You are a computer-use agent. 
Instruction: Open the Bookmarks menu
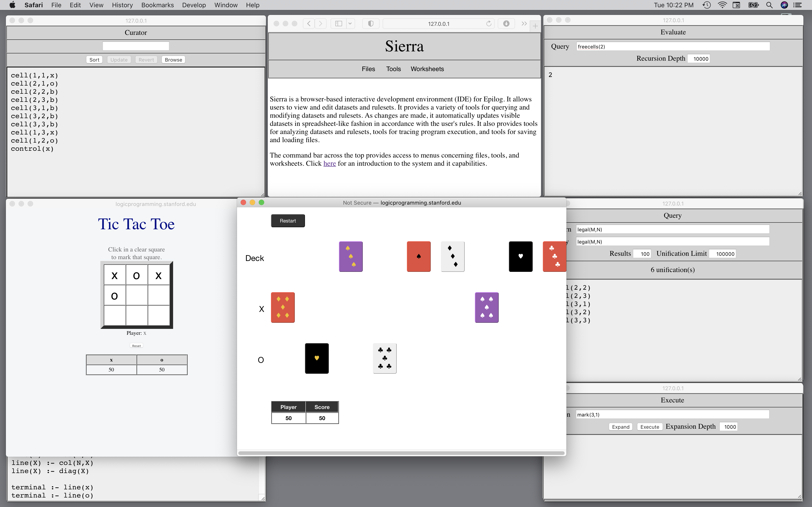[x=157, y=5]
